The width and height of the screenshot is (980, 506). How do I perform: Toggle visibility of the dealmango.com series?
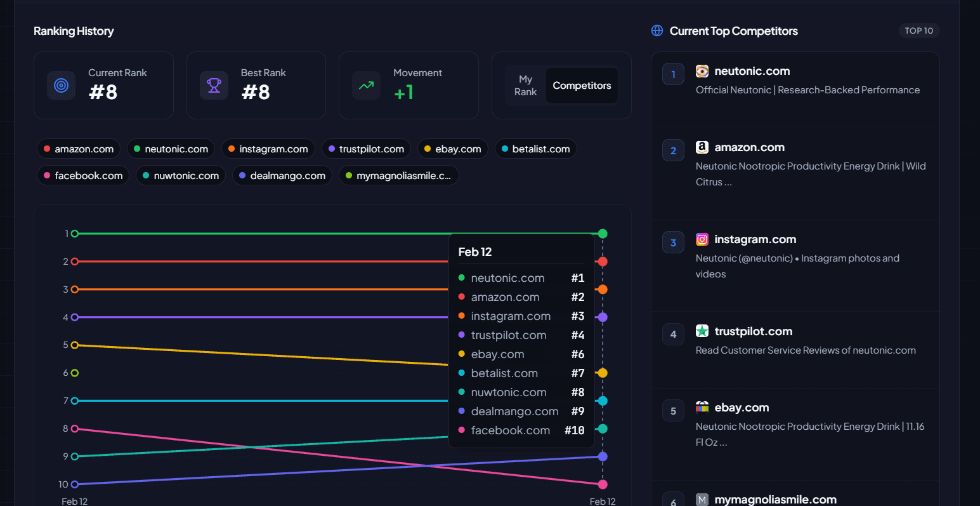coord(282,175)
